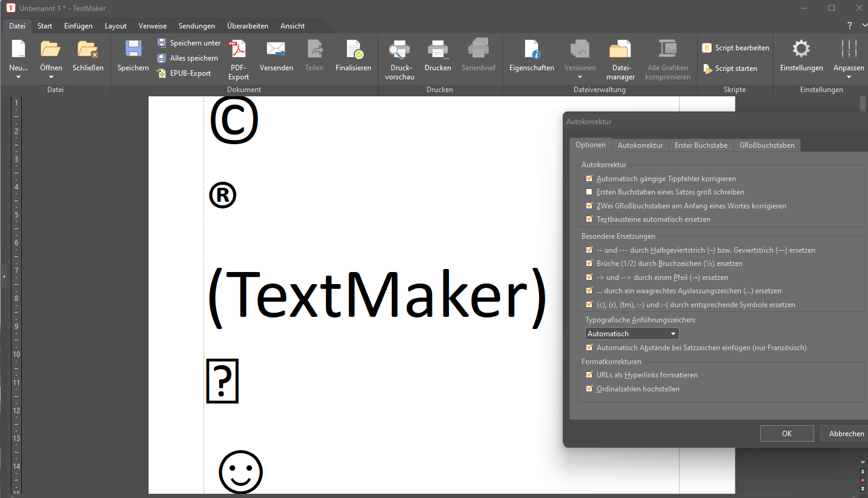Start EPUB-Export
The width and height of the screenshot is (868, 498).
[x=184, y=73]
